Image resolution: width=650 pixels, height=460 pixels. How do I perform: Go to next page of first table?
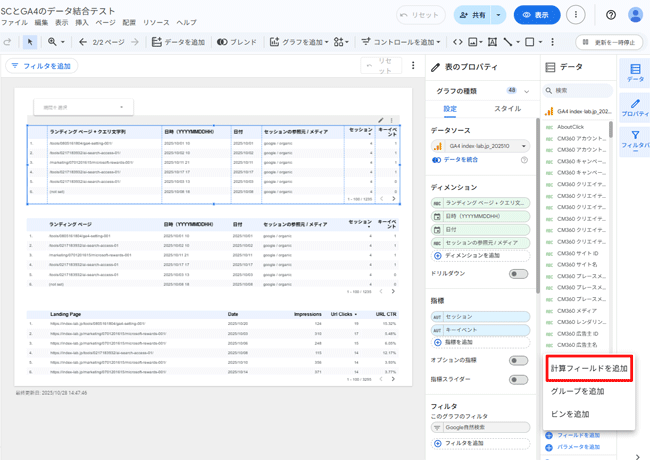click(393, 199)
